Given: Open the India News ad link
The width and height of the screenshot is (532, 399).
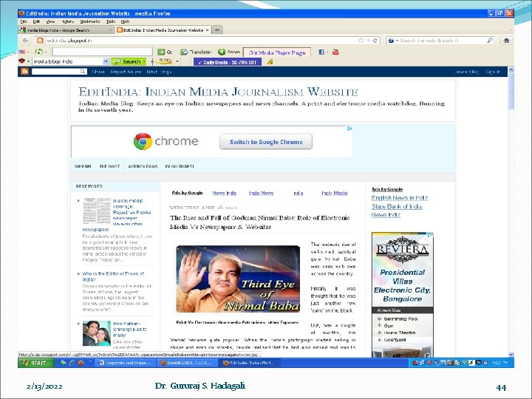Looking at the screenshot, I should 262,193.
